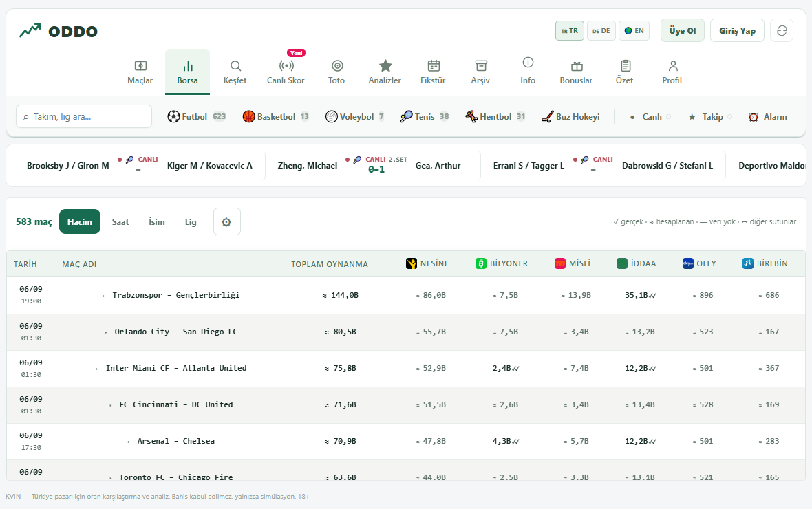
Task: Open the Profil page
Action: [x=672, y=72]
